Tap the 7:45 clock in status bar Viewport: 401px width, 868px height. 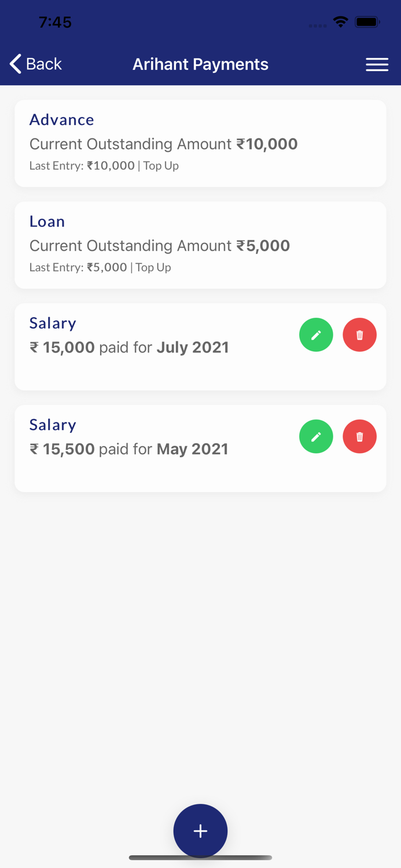(56, 22)
